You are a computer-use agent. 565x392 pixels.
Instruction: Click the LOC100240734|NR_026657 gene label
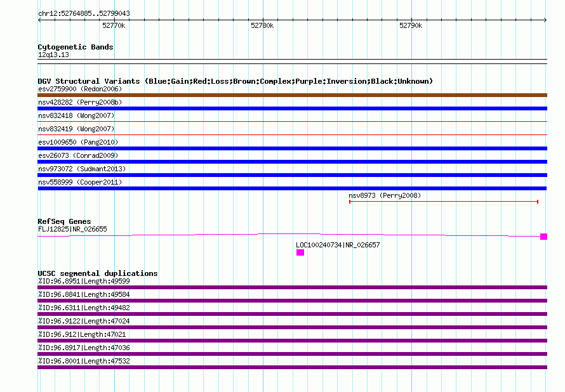click(x=338, y=245)
